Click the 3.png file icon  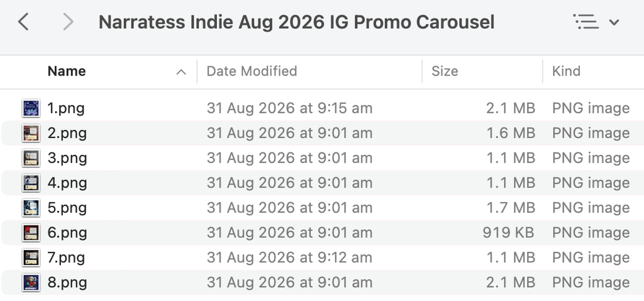click(x=31, y=158)
